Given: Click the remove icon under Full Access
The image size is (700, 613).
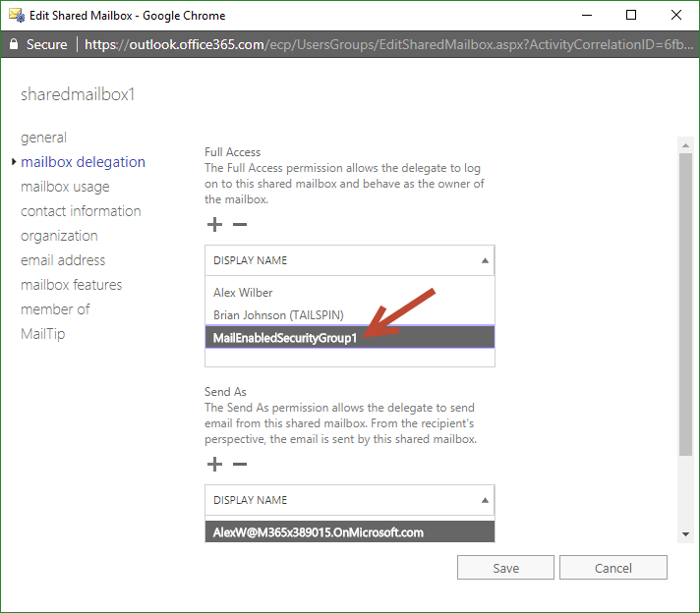Looking at the screenshot, I should pyautogui.click(x=239, y=224).
